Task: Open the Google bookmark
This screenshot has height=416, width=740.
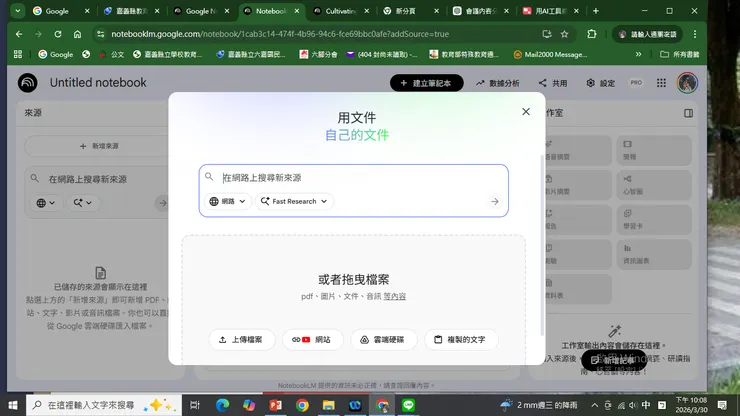Action: coord(56,54)
